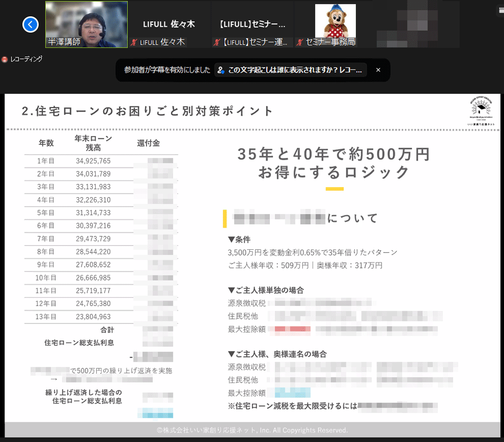This screenshot has height=442, width=504.
Task: Click the slide title '2.住宅ローンのお困りごと別対策ポイント'
Action: [148, 112]
